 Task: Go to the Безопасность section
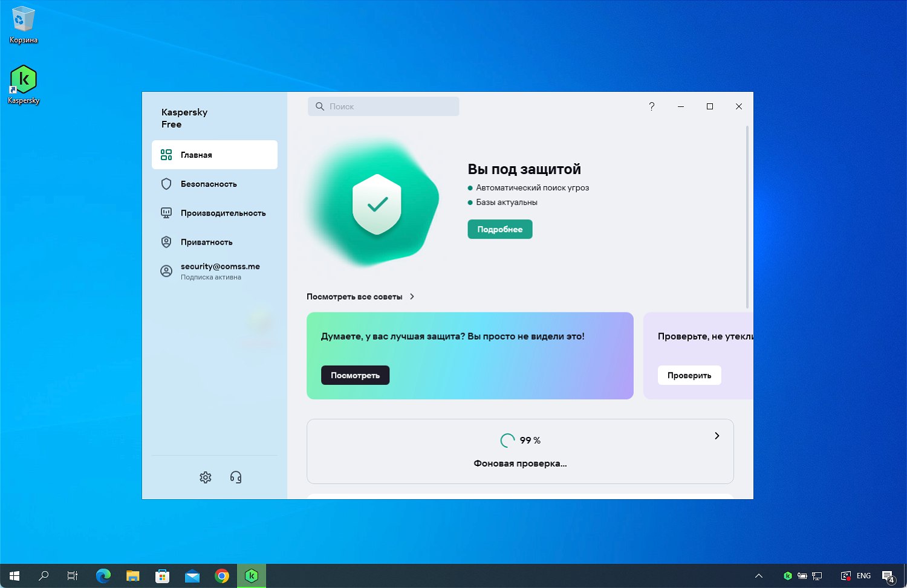215,184
